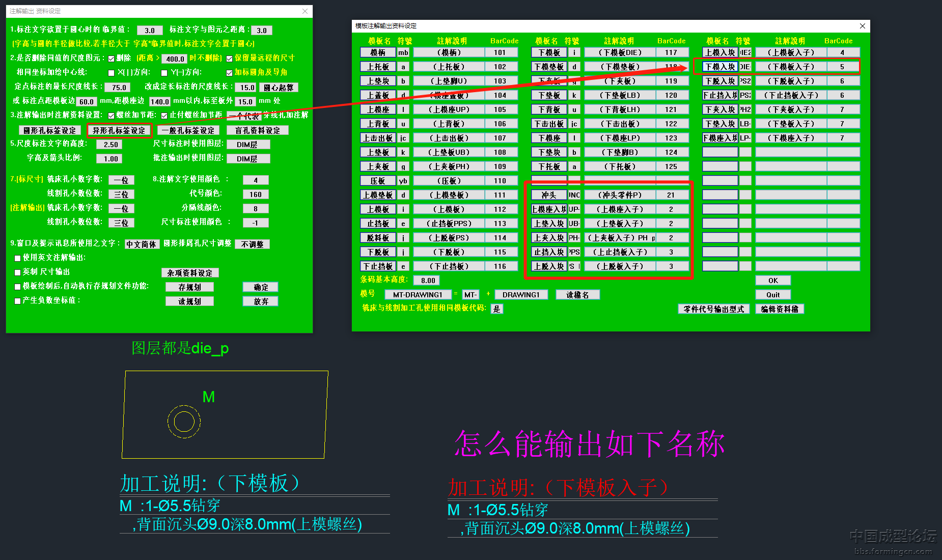The width and height of the screenshot is (942, 560).
Task: Open the 异形孔标签设定 settings
Action: (119, 130)
